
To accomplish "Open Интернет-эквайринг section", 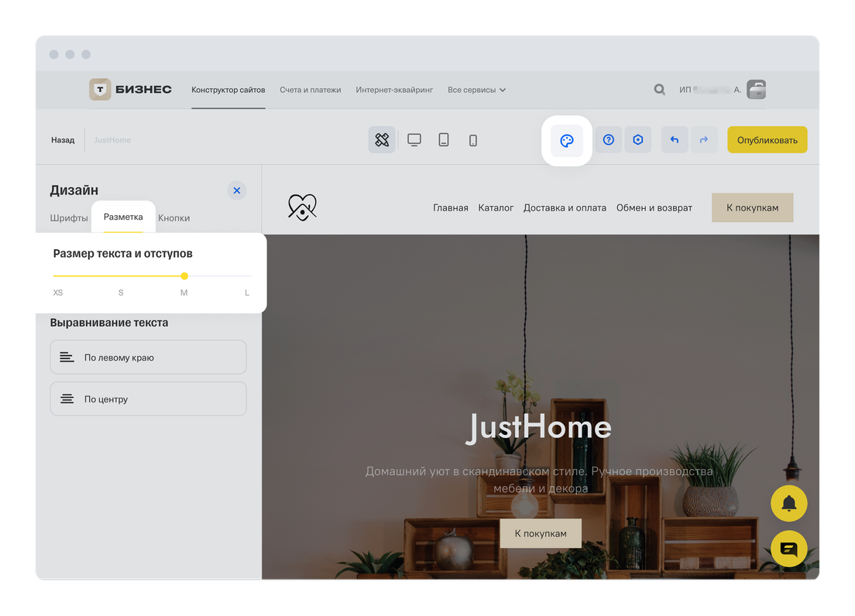I will pos(394,90).
